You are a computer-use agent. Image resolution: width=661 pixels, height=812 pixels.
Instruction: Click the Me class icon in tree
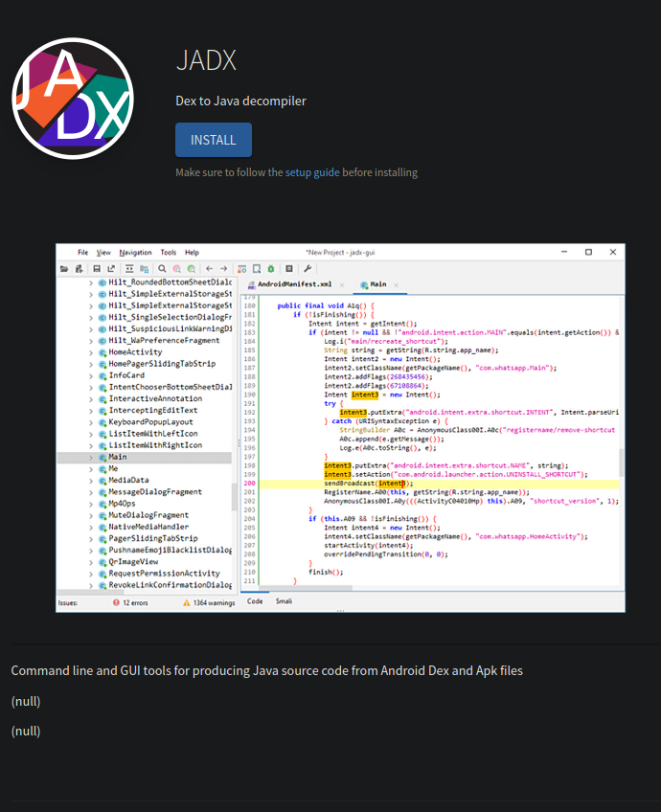[103, 469]
